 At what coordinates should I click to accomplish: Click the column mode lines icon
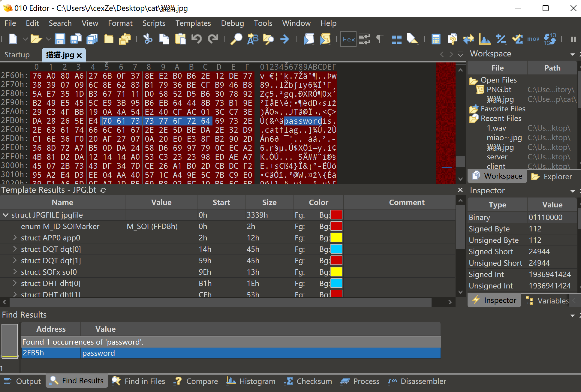(x=396, y=39)
